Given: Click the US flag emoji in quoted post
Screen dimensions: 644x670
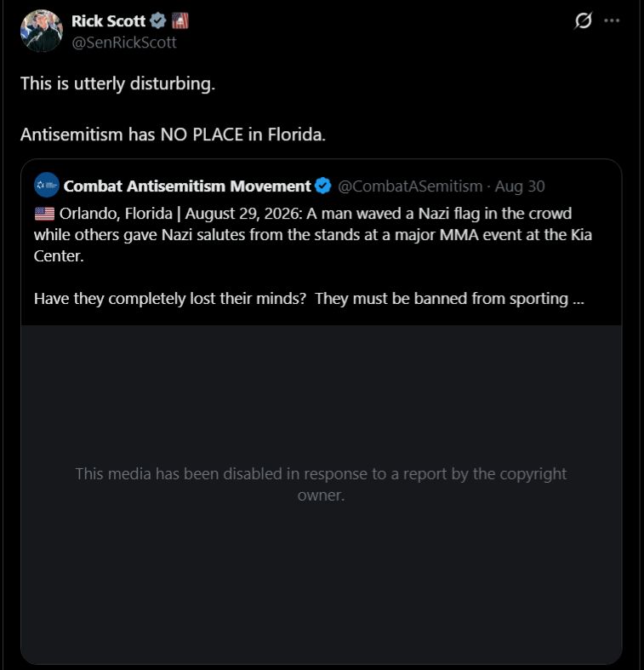Looking at the screenshot, I should (x=44, y=214).
